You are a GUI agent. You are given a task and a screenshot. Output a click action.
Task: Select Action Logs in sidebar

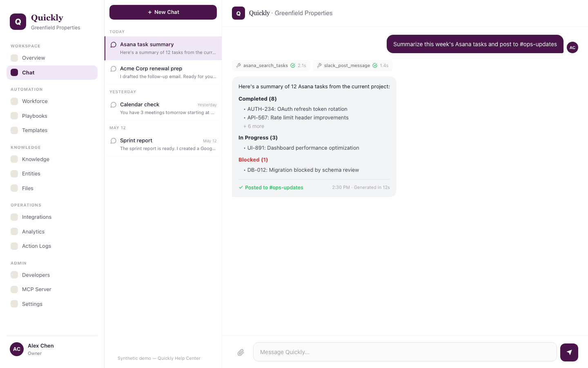52,246
